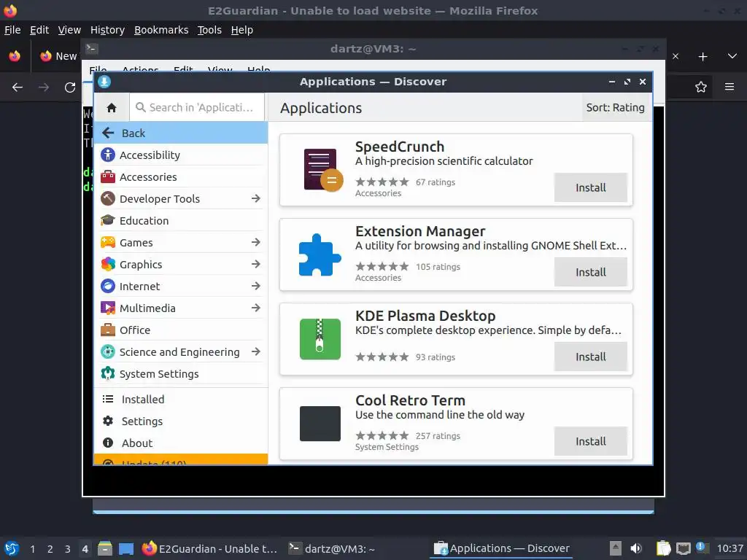Click the About info icon
The width and height of the screenshot is (747, 560).
click(108, 443)
